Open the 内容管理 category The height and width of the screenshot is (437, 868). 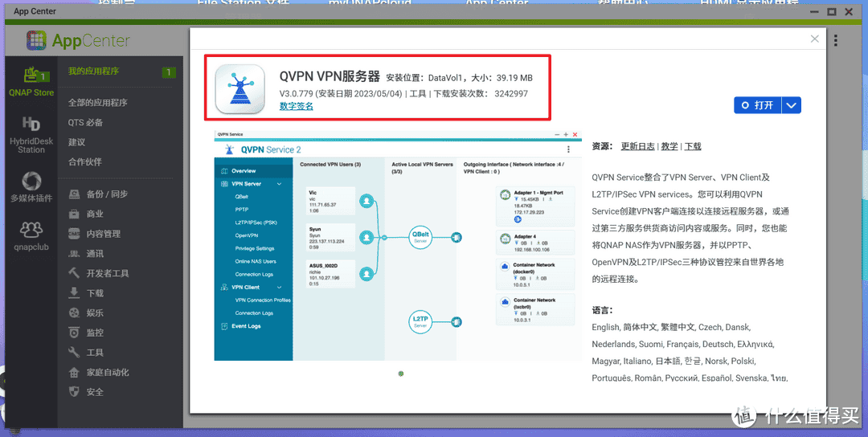[x=95, y=234]
